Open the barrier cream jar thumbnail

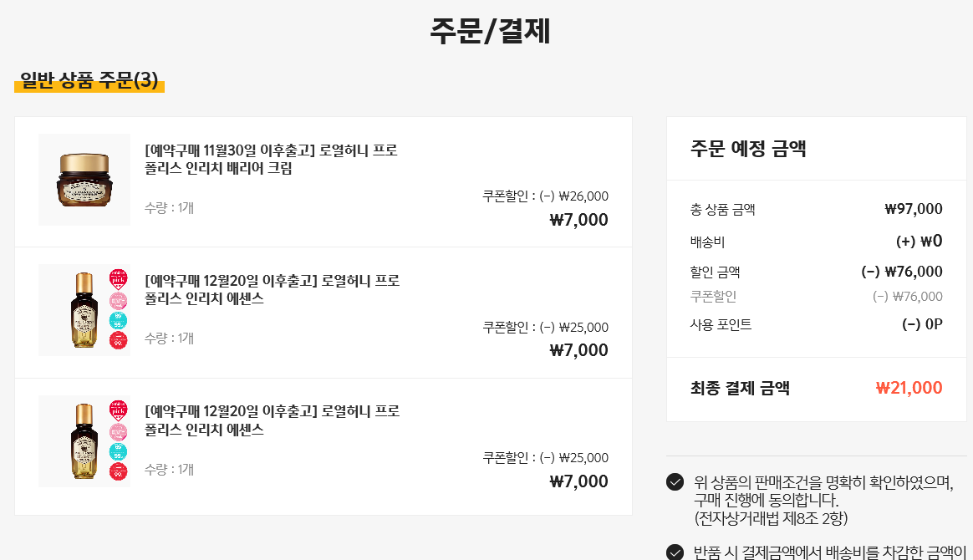tap(84, 180)
